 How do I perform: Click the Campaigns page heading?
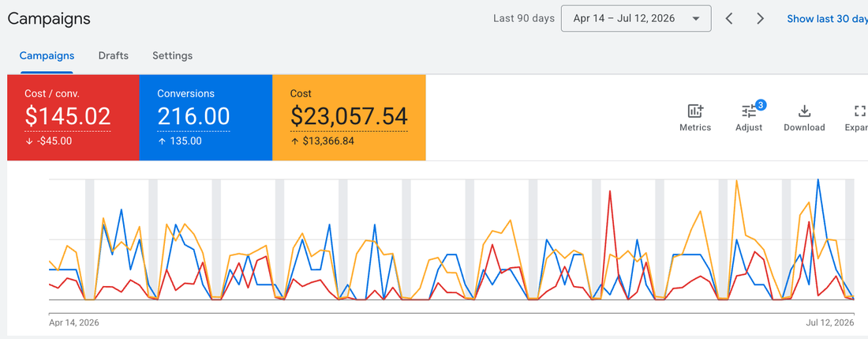(49, 18)
